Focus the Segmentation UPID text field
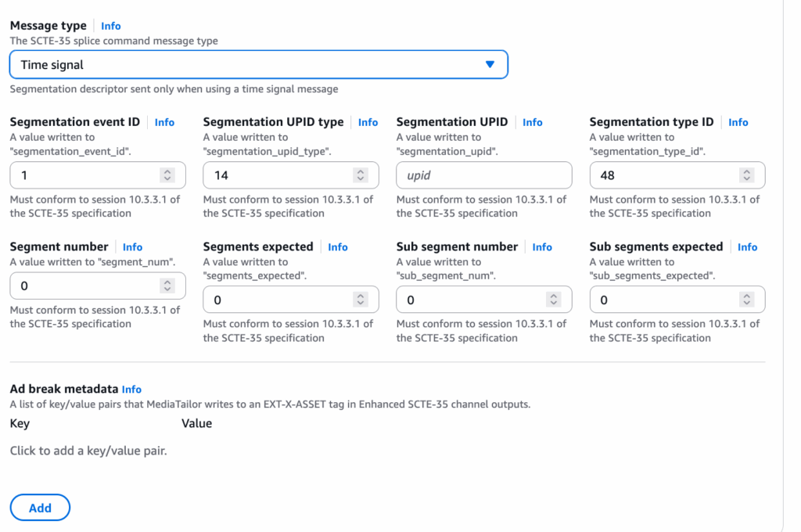This screenshot has width=801, height=532. coord(483,175)
